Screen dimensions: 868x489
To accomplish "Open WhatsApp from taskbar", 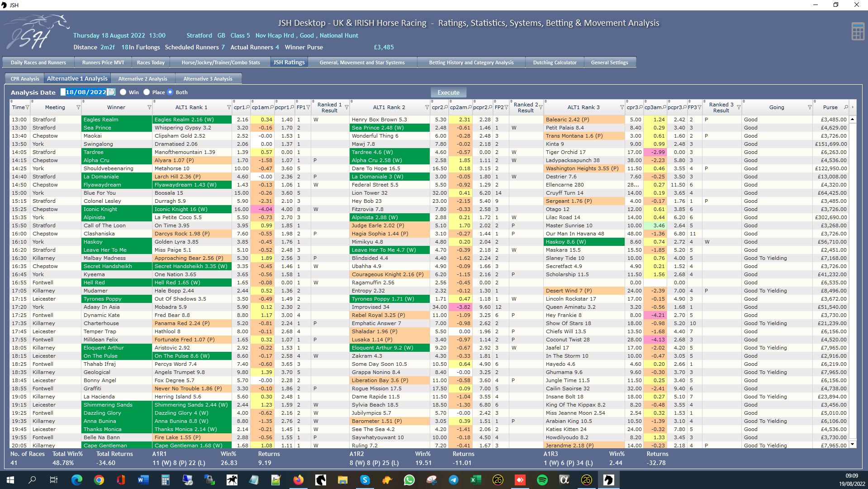I will click(x=409, y=480).
